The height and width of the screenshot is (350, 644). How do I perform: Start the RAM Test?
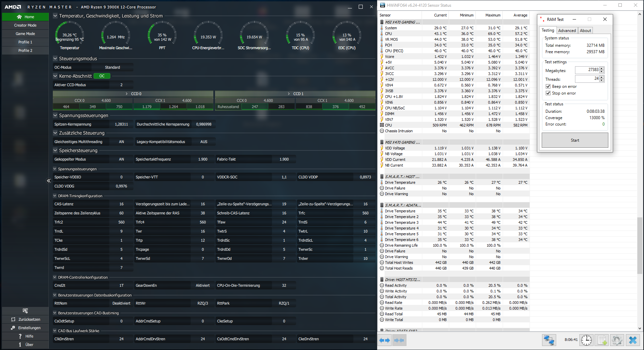click(575, 140)
